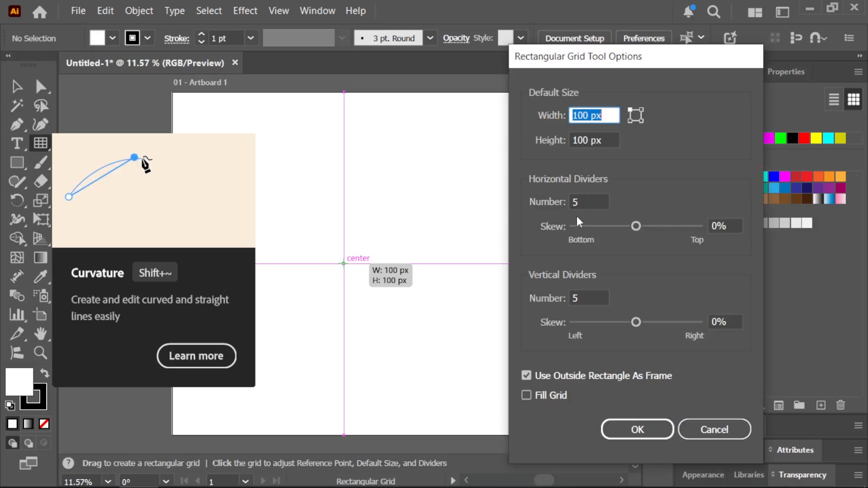Select the Type tool

(17, 143)
